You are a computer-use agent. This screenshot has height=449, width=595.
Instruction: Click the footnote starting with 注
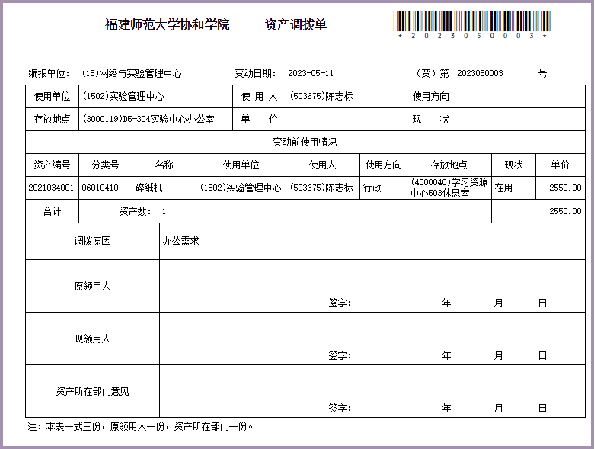[x=140, y=427]
